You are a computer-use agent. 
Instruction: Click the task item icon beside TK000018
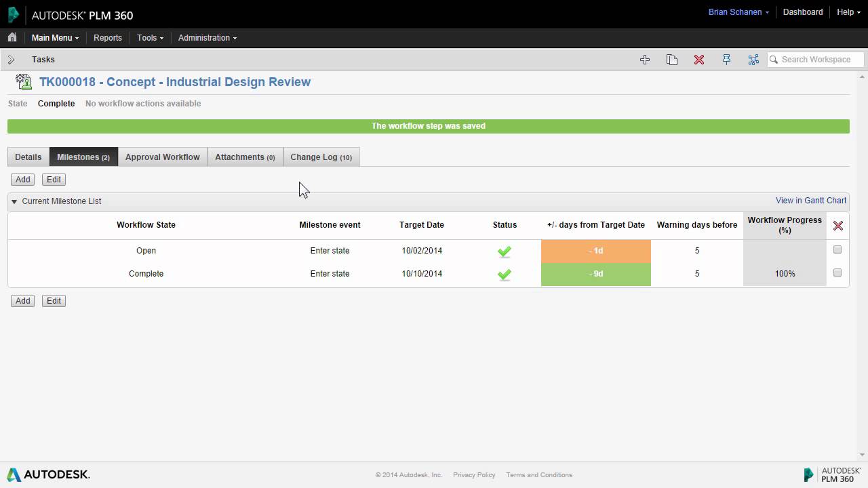tap(24, 82)
